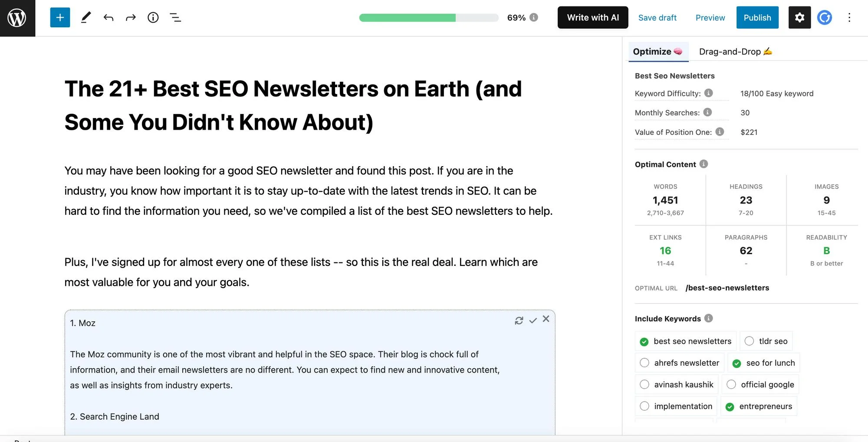Click Save draft
This screenshot has width=868, height=442.
(x=658, y=18)
